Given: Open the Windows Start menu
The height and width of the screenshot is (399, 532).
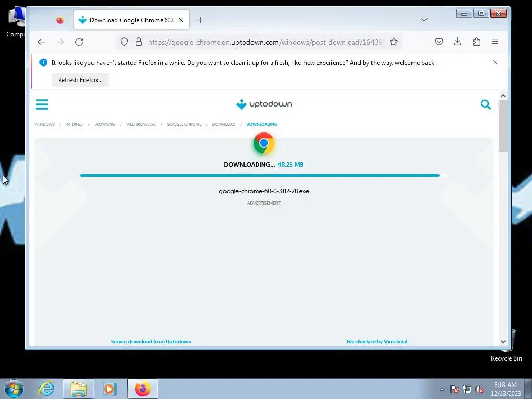Looking at the screenshot, I should coord(14,389).
